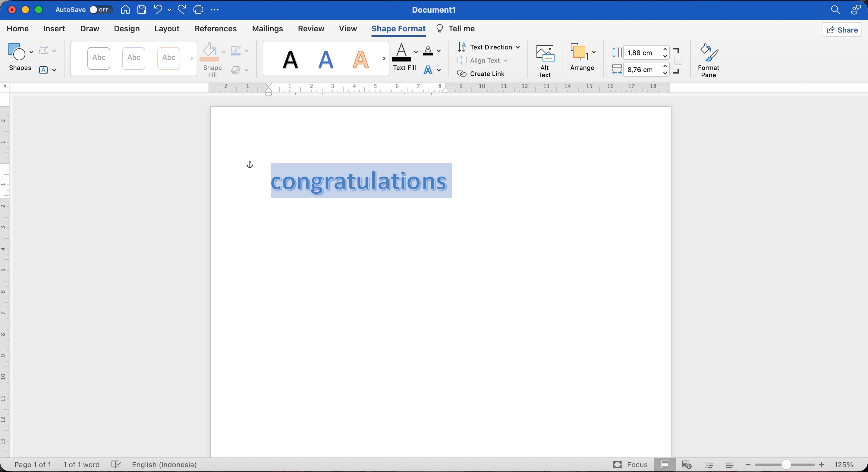Viewport: 868px width, 472px height.
Task: Print the document using printer icon
Action: (x=198, y=10)
